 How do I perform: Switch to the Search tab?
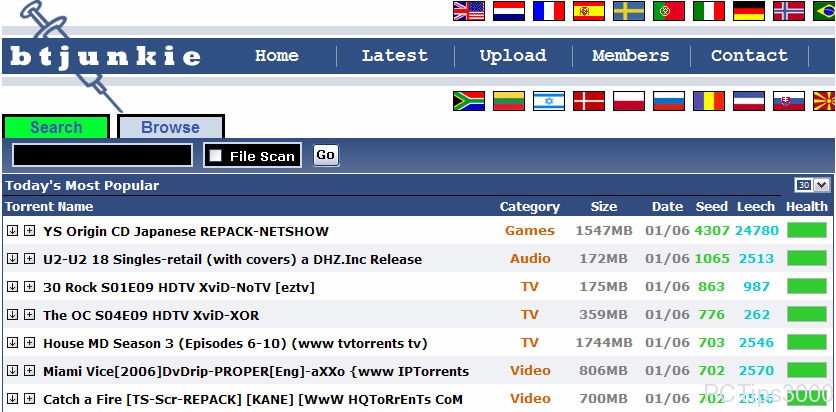[56, 127]
